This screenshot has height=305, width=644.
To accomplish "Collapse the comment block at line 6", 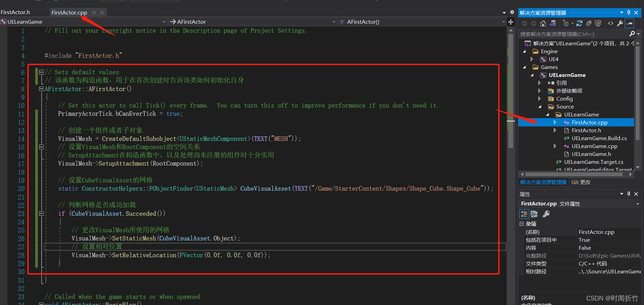I will 42,72.
